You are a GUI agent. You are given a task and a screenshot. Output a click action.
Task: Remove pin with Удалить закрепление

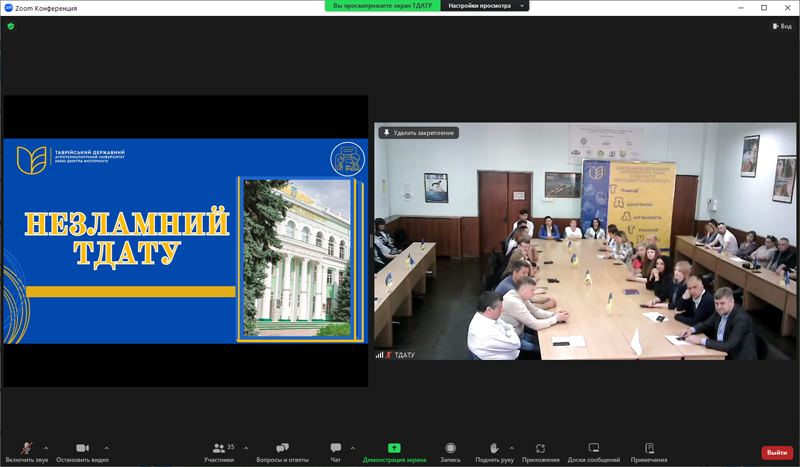pos(418,133)
